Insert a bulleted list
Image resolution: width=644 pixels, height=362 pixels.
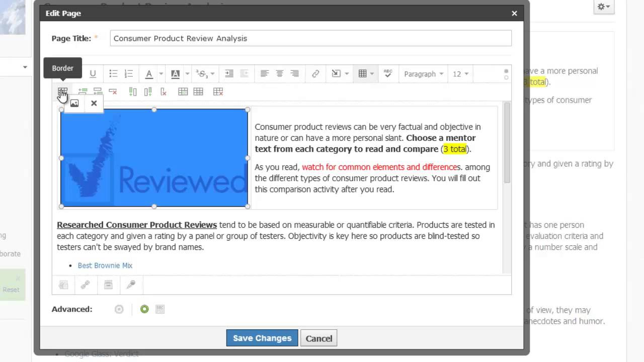point(113,74)
